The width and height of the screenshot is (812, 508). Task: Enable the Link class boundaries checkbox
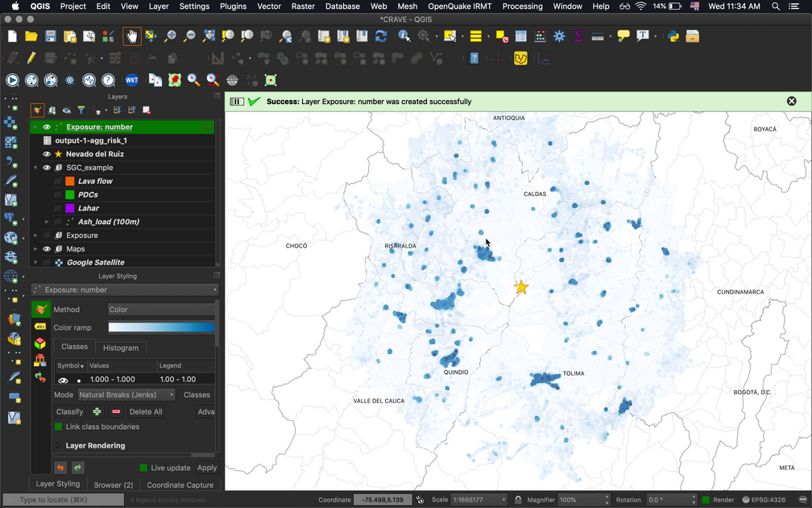(58, 427)
